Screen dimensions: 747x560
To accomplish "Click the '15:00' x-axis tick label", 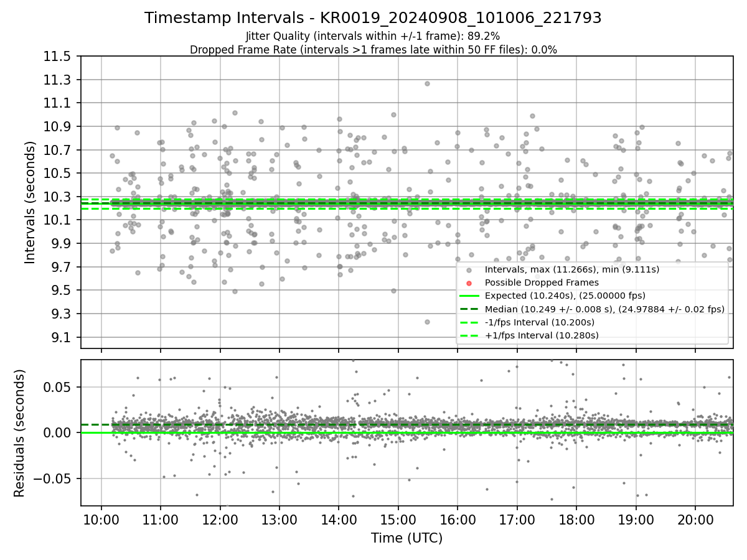I will pos(398,520).
